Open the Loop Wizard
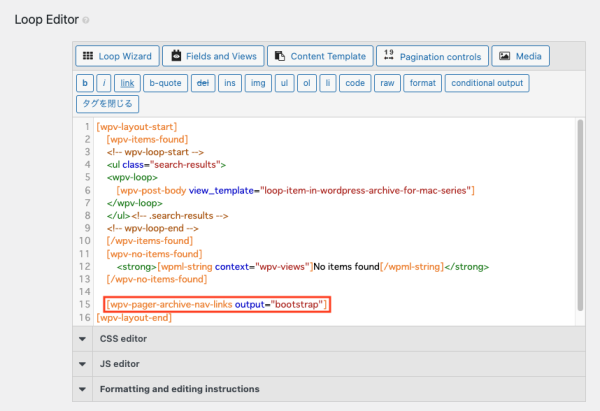The width and height of the screenshot is (600, 411). pyautogui.click(x=115, y=56)
